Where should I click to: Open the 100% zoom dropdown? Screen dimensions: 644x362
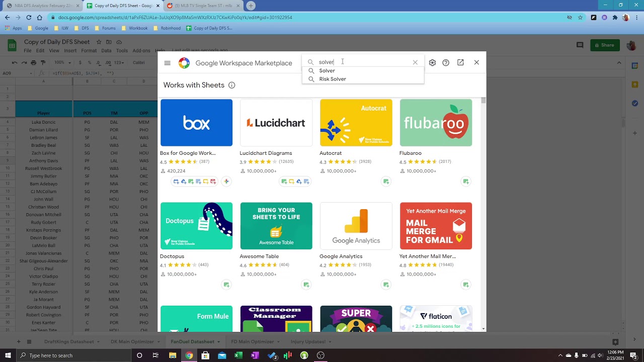(63, 63)
